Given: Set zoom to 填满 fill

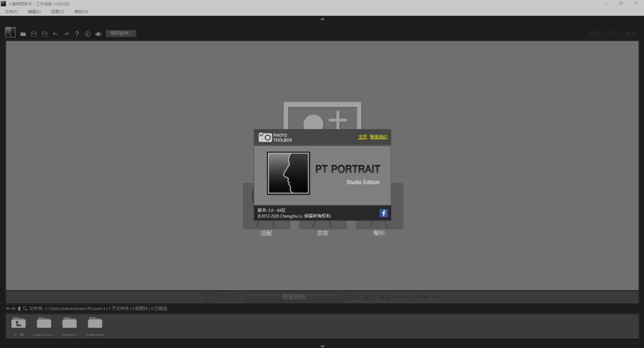Looking at the screenshot, I should coord(384,297).
